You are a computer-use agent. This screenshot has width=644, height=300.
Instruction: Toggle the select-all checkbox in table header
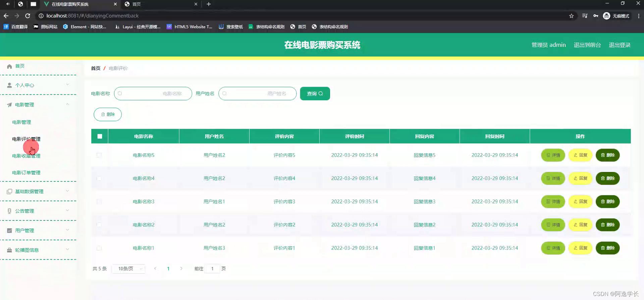[100, 136]
